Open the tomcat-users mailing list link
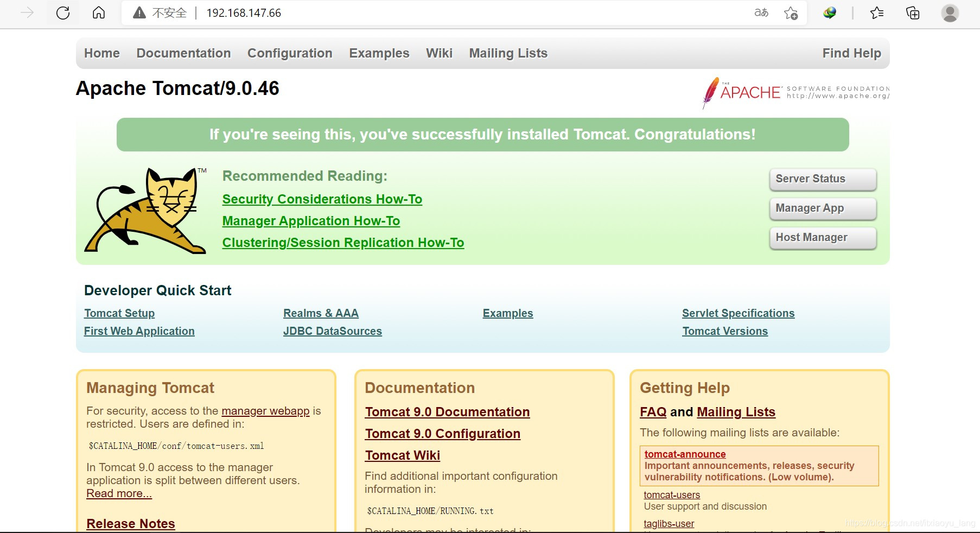 pyautogui.click(x=672, y=495)
